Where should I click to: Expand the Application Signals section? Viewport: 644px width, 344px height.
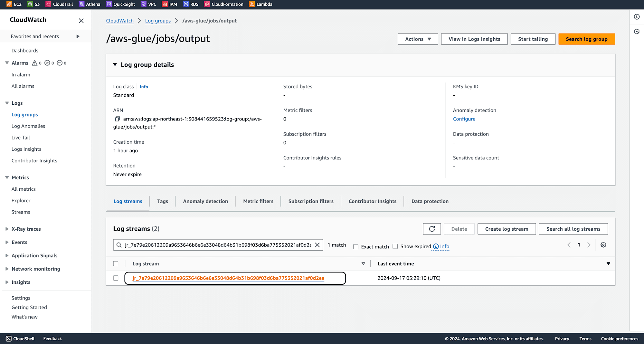point(7,255)
